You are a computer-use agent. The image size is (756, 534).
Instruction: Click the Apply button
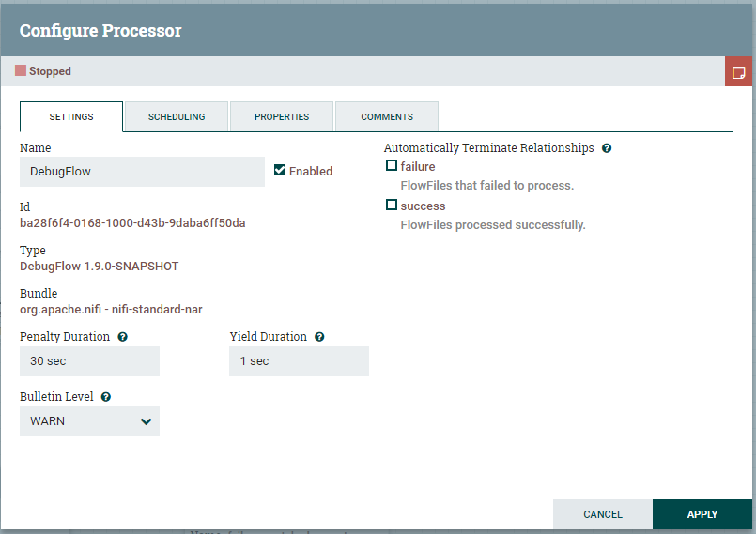[x=702, y=514]
